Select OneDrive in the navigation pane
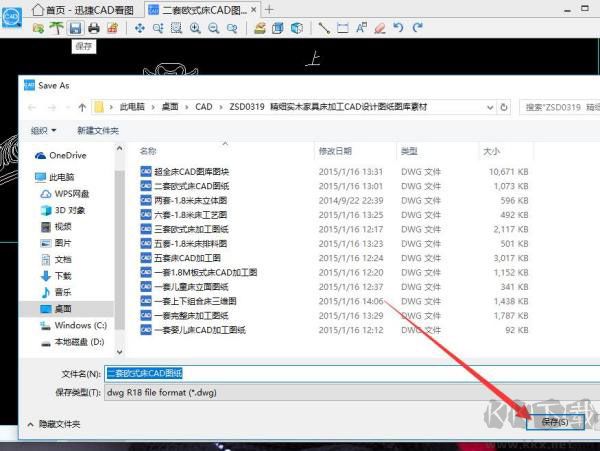Image resolution: width=600 pixels, height=451 pixels. point(67,155)
